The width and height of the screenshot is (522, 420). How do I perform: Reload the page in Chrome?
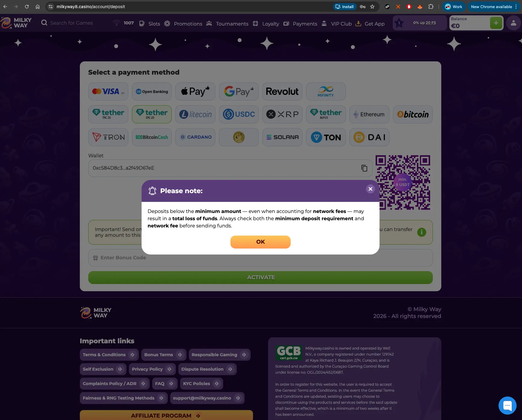[x=27, y=7]
